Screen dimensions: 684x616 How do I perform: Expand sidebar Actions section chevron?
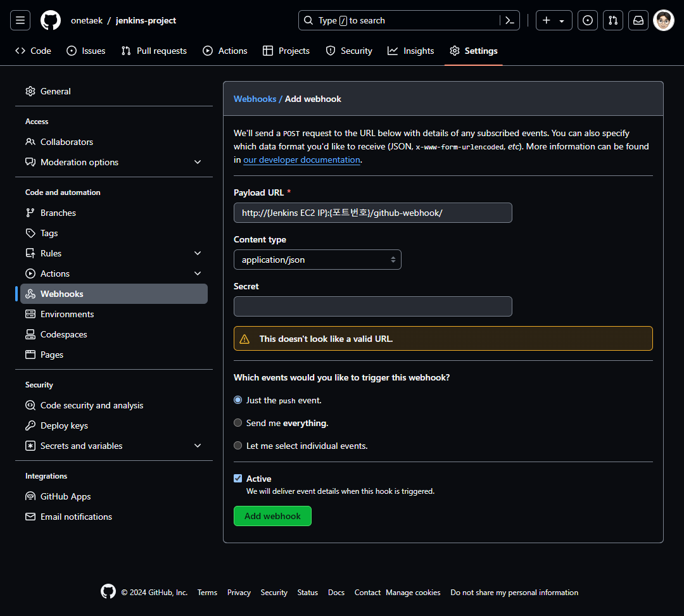(x=198, y=273)
